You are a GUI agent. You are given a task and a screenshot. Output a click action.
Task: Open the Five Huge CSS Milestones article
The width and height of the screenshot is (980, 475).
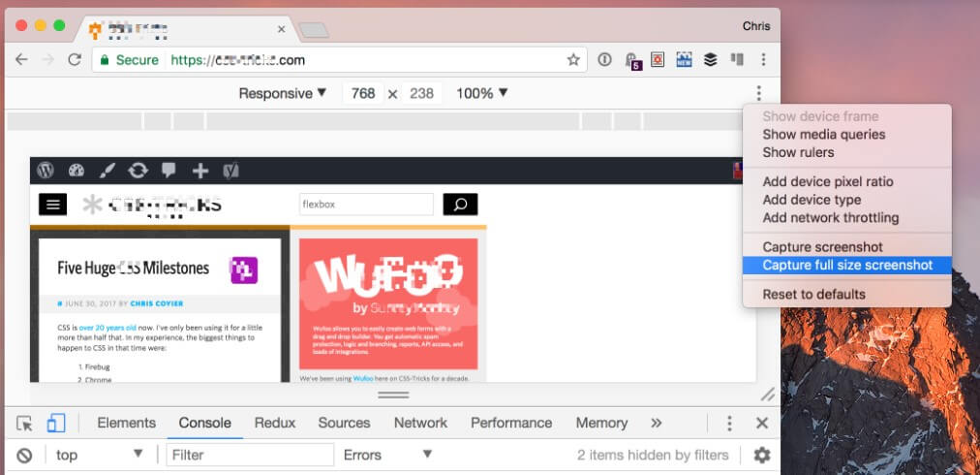(133, 268)
